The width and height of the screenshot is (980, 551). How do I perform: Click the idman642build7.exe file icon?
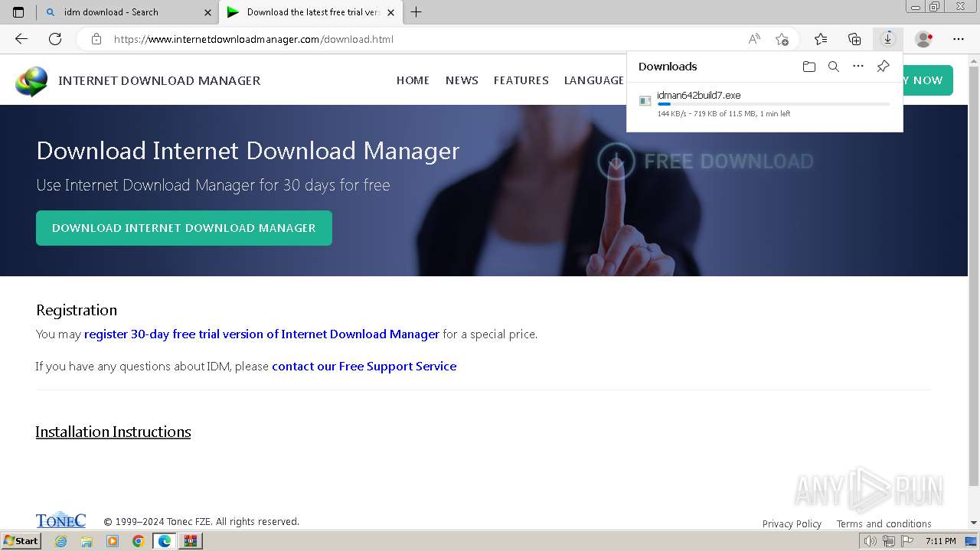[645, 101]
